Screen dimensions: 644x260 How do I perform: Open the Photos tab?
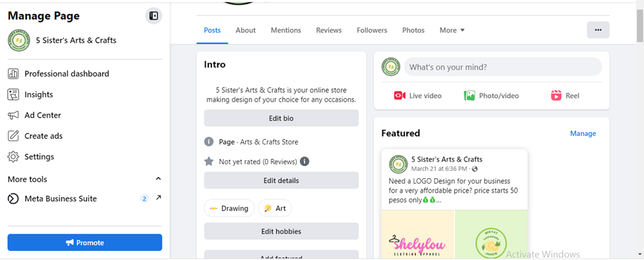coord(413,30)
